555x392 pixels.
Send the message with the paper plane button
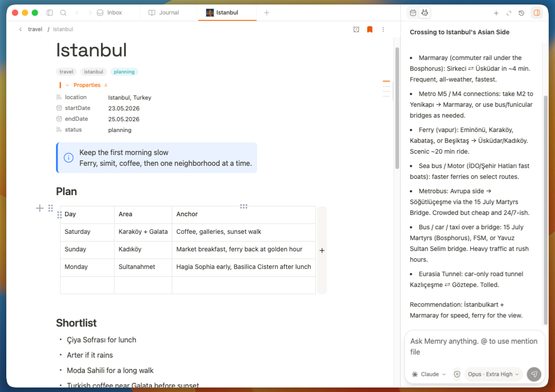coord(534,374)
